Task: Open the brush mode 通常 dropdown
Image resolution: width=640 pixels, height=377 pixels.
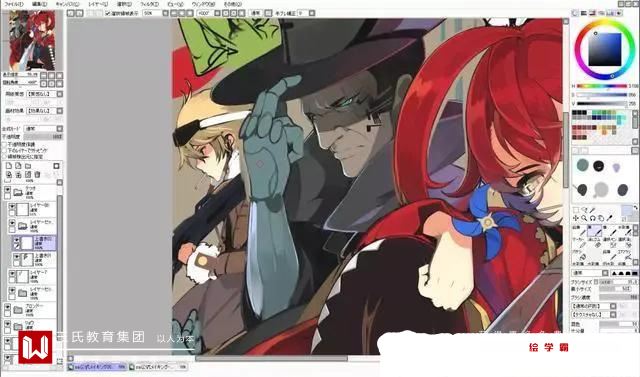Action: (590, 273)
